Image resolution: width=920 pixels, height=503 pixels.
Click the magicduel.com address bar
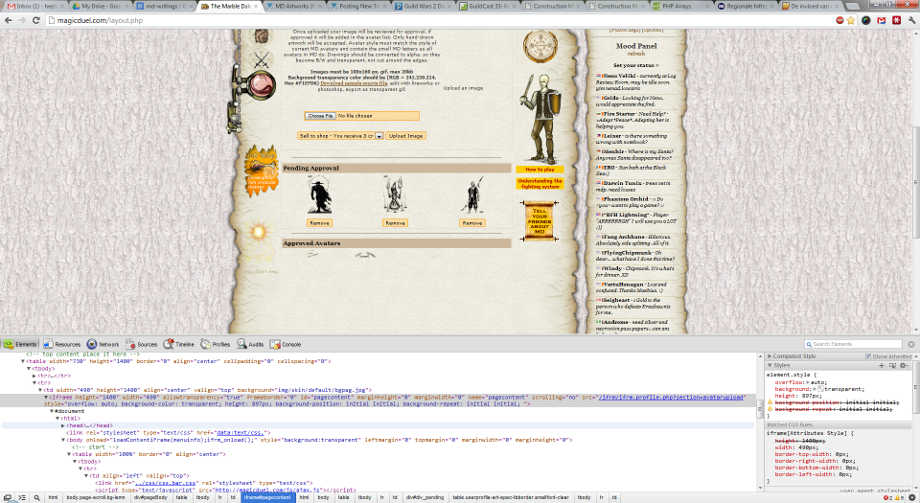440,20
